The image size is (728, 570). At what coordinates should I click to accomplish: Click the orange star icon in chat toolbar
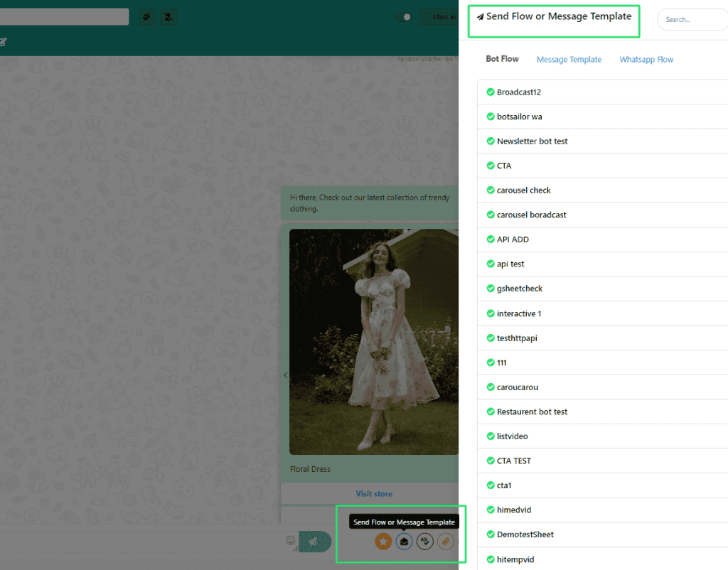click(x=383, y=542)
